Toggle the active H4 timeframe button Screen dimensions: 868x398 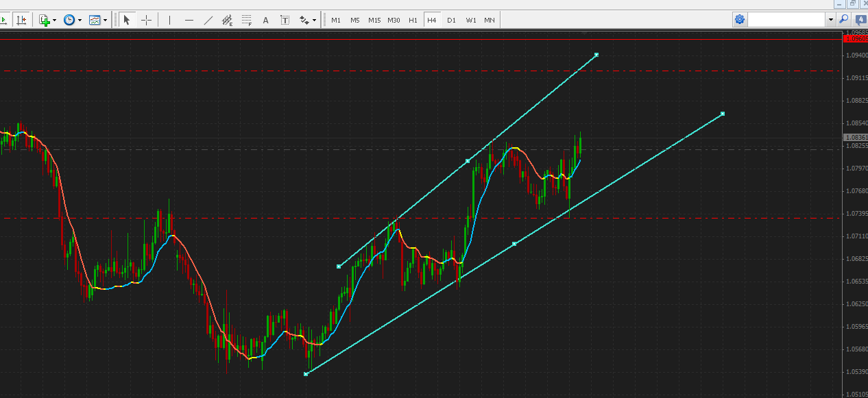tap(432, 20)
